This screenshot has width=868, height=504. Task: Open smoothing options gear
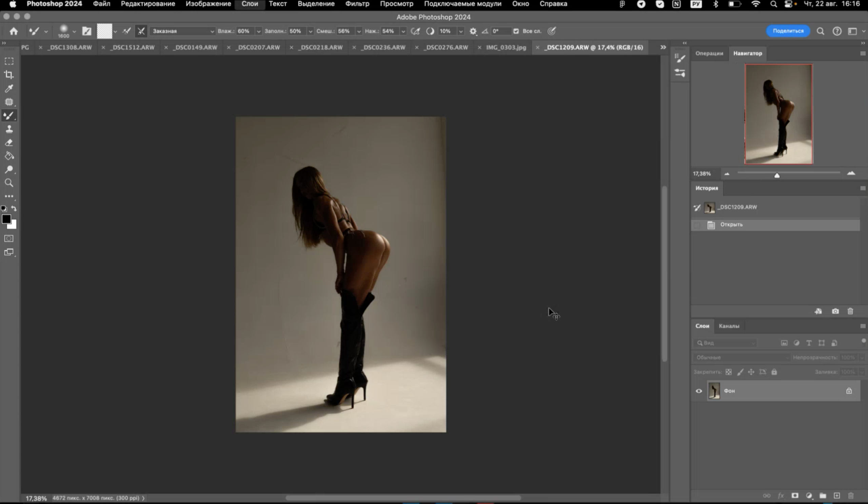(473, 31)
